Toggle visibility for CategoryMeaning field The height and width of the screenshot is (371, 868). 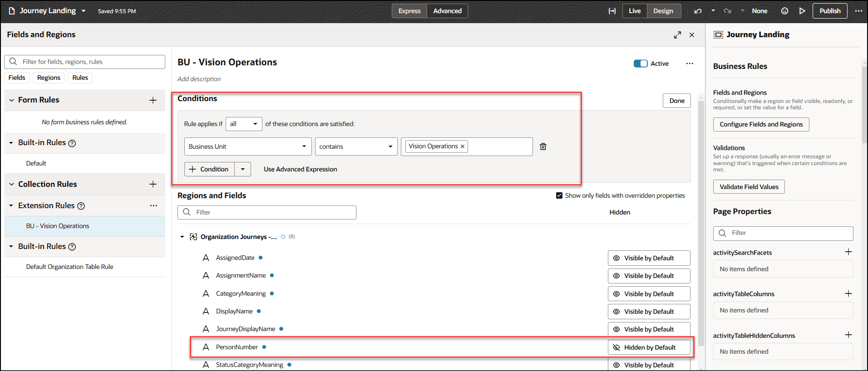point(649,294)
